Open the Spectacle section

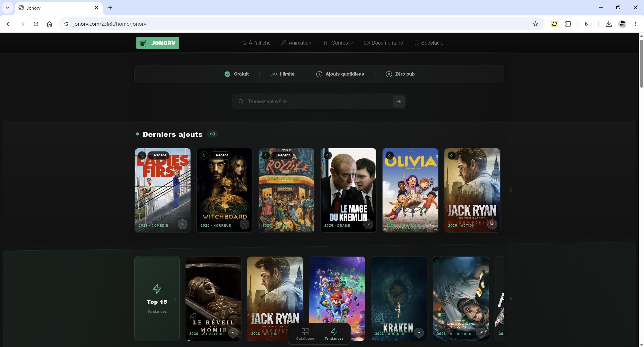[x=429, y=43]
